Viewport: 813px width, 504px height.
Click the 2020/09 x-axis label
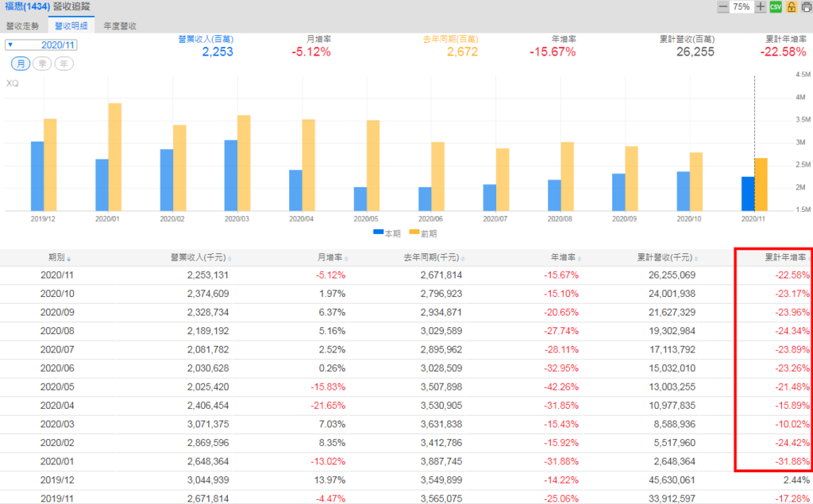coord(624,219)
